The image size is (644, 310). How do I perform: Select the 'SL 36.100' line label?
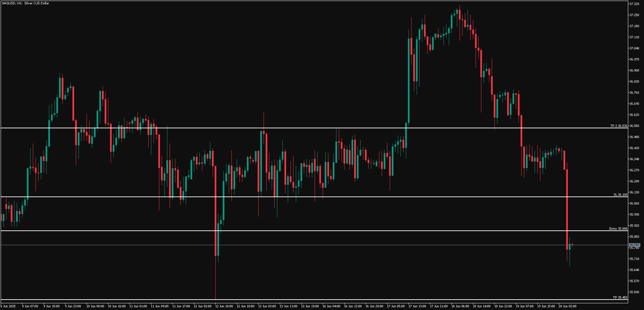click(x=621, y=195)
